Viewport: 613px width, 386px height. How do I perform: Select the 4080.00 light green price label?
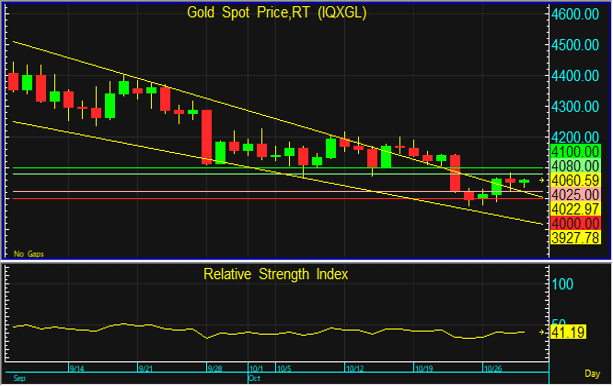tap(575, 166)
